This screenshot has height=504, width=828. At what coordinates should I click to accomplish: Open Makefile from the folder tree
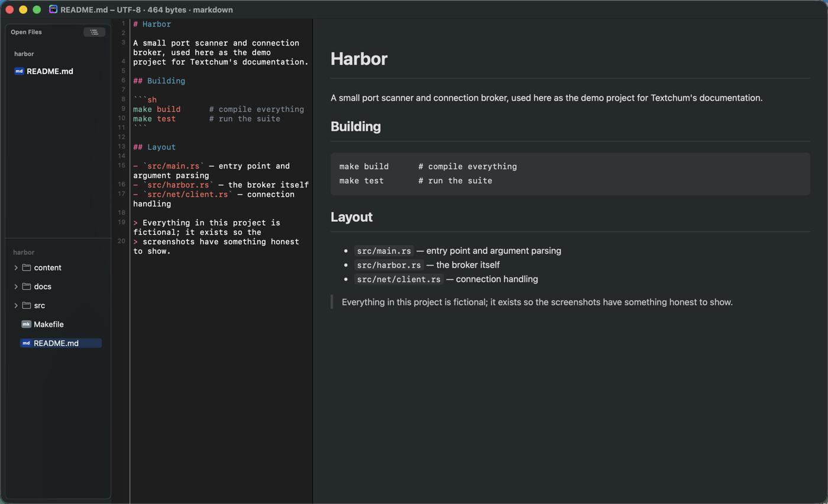click(x=48, y=324)
